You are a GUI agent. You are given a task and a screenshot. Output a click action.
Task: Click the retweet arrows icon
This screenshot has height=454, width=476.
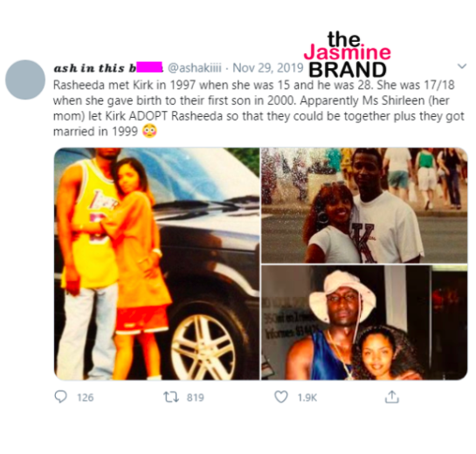(x=171, y=396)
